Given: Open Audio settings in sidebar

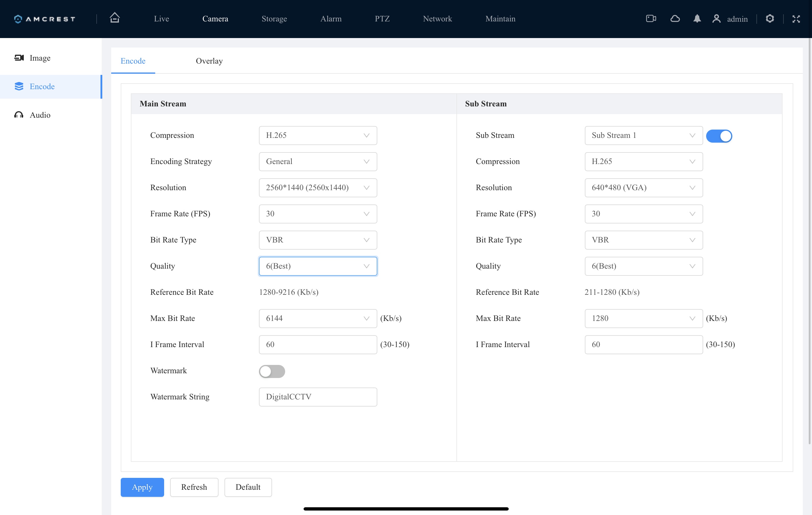Looking at the screenshot, I should [51, 115].
